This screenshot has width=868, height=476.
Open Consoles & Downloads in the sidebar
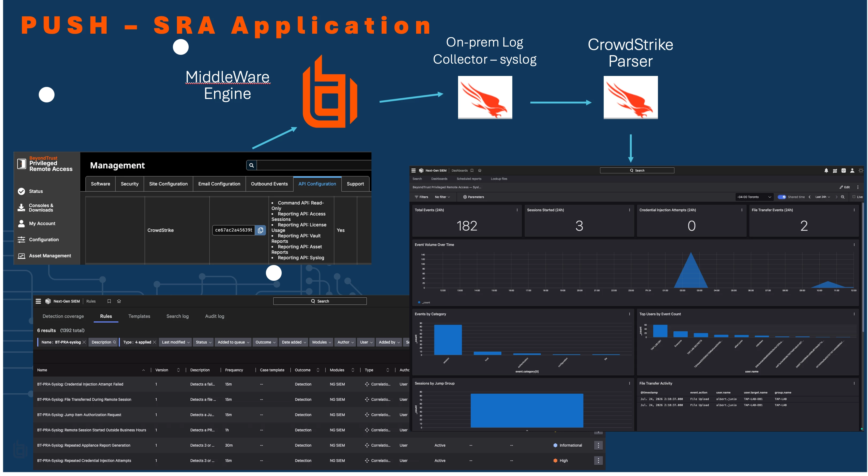36,208
